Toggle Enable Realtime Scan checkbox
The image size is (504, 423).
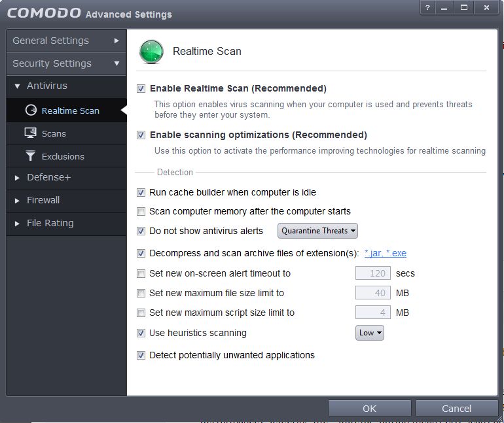tap(141, 88)
